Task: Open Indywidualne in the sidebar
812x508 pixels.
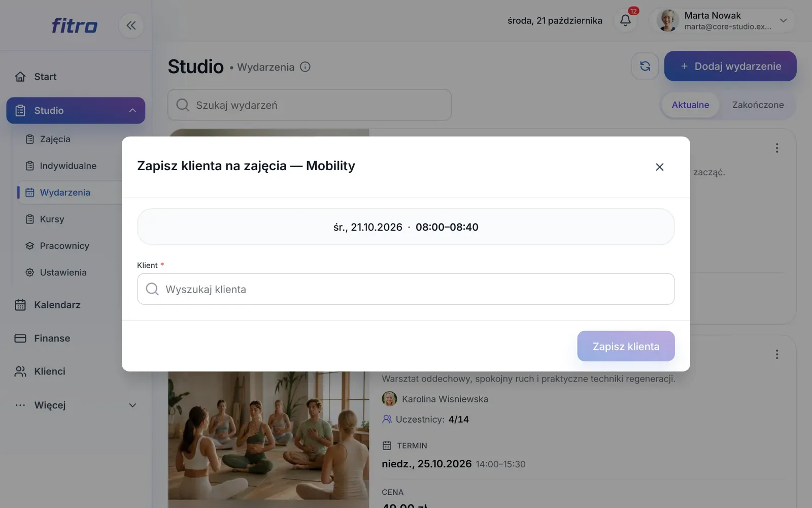Action: [68, 166]
